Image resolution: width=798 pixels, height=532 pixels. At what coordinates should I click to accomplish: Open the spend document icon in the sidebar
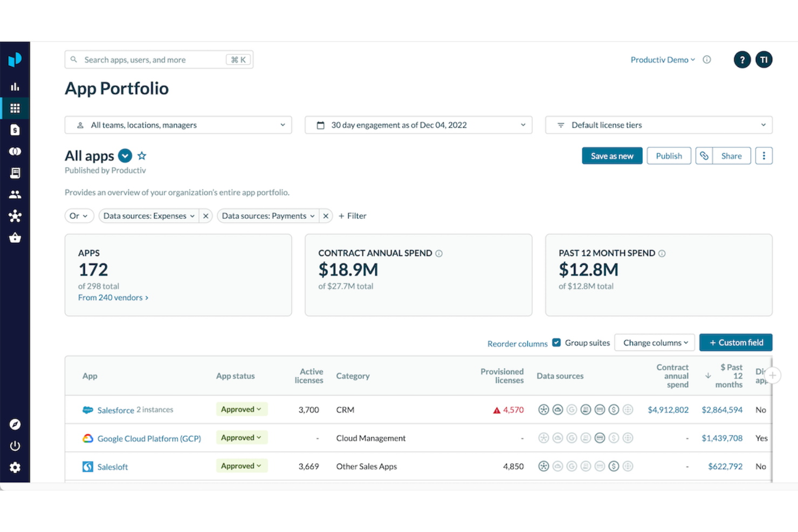(x=15, y=130)
